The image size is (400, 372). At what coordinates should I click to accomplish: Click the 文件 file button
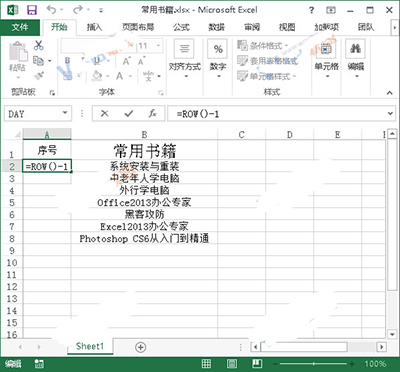20,27
